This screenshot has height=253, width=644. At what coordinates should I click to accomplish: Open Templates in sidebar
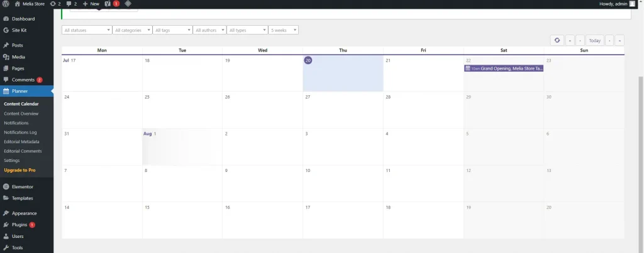(x=22, y=198)
